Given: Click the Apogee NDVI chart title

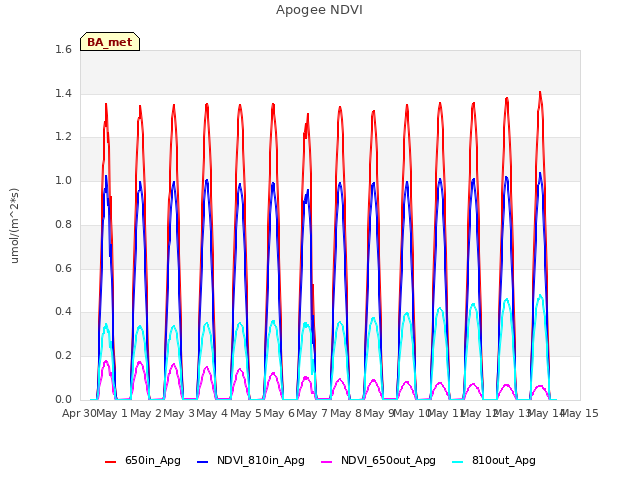Looking at the screenshot, I should coord(319,10).
